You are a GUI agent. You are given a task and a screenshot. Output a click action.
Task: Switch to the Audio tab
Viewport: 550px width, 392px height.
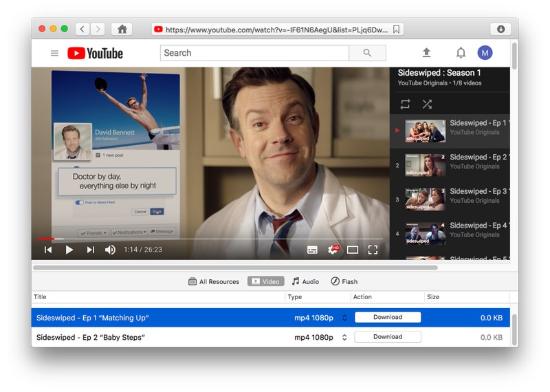coord(305,281)
